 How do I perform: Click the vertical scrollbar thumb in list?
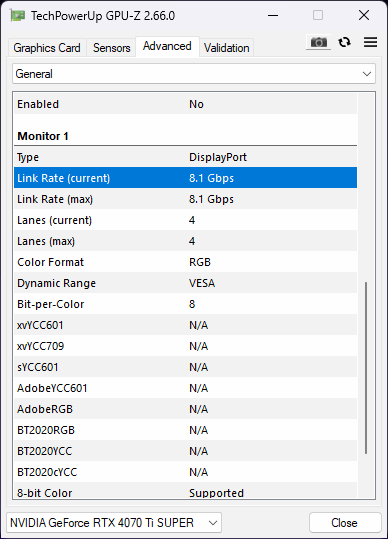(366, 368)
